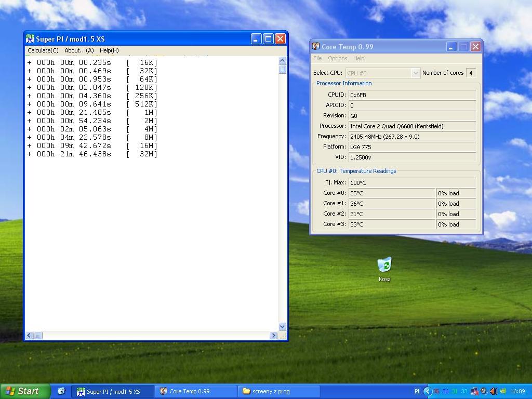Click the Core Temp title bar icon
Viewport: 532px width, 399px height.
[315, 47]
